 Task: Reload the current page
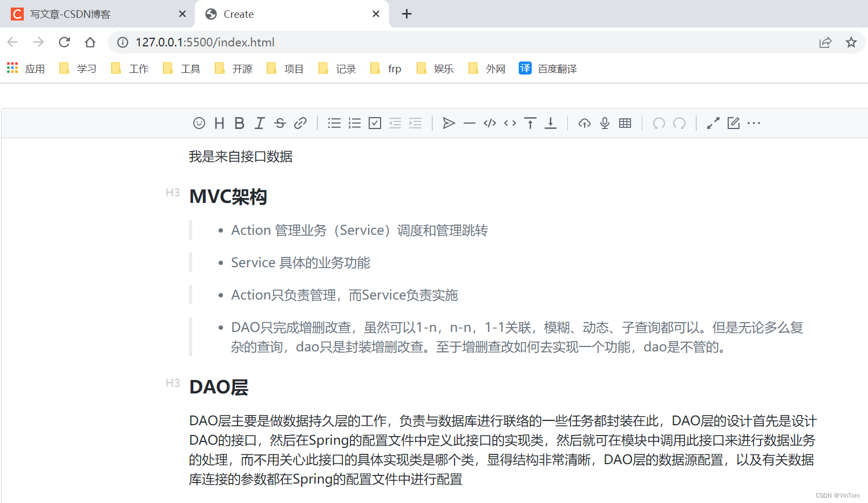pyautogui.click(x=64, y=42)
